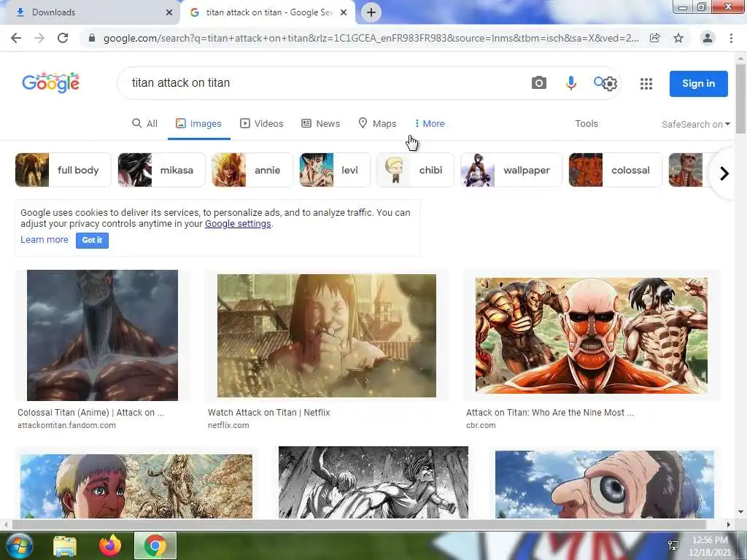747x560 pixels.
Task: Open File Explorer from the taskbar
Action: (65, 545)
